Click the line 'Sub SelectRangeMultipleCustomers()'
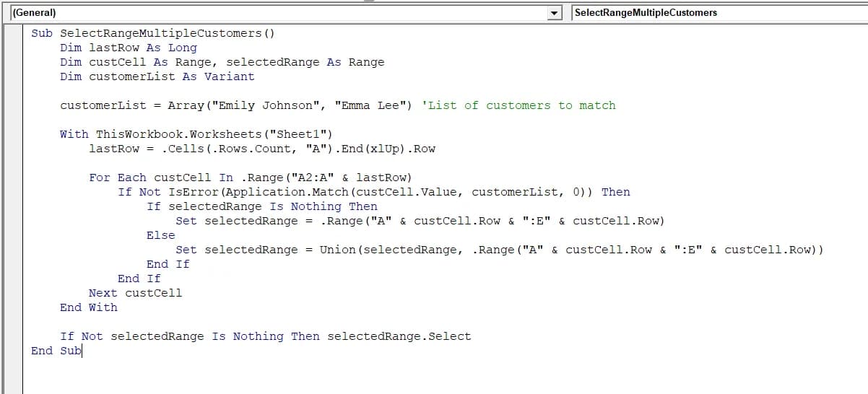 (153, 33)
